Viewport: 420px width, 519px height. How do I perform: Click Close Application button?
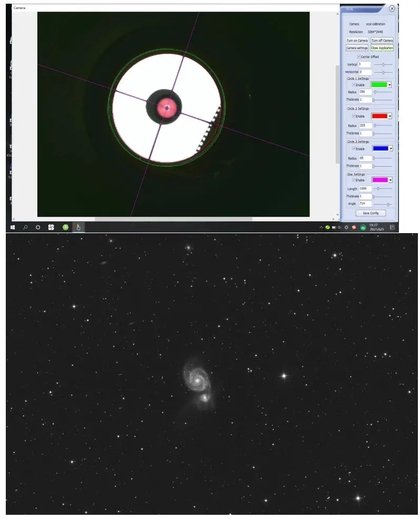tap(382, 48)
